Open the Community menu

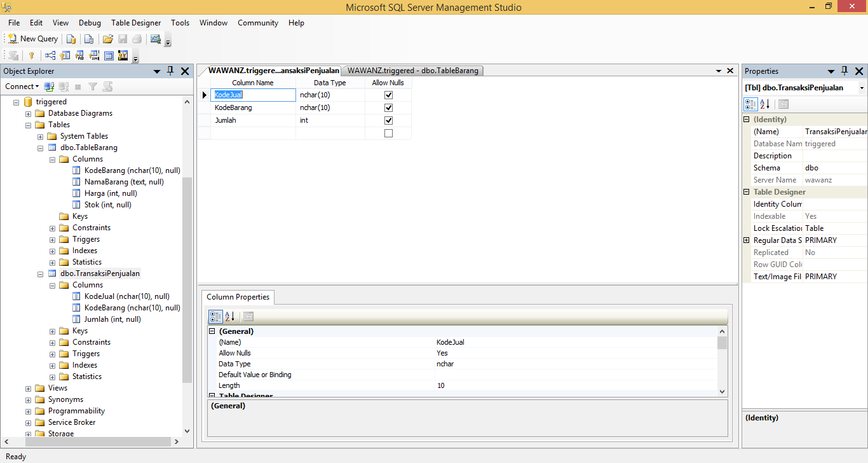tap(258, 23)
